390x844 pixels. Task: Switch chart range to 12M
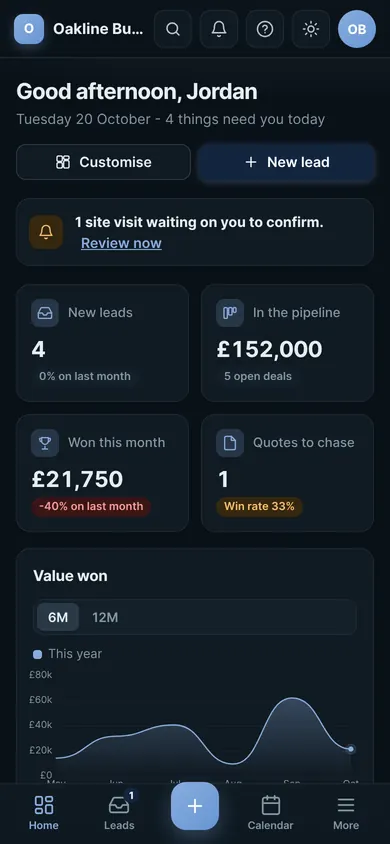pos(105,617)
